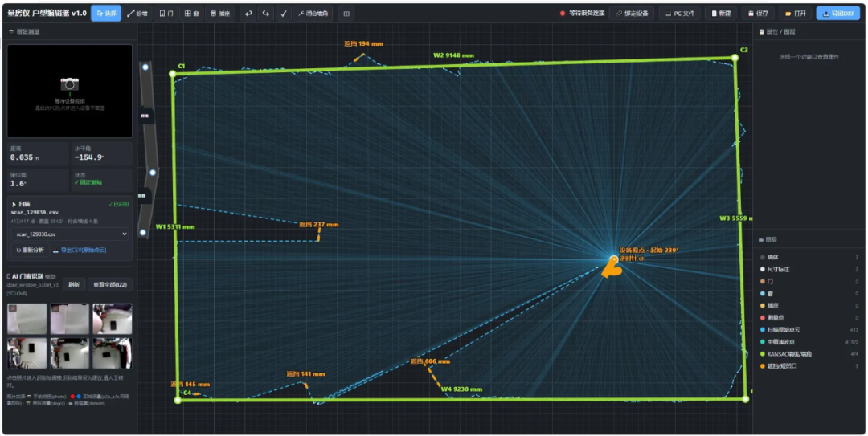Toggle 扫描原始点云 raw point cloud layer
The image size is (868, 436).
[763, 330]
